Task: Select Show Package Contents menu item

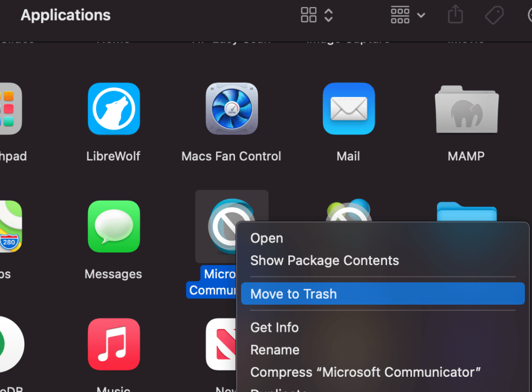Action: (324, 260)
